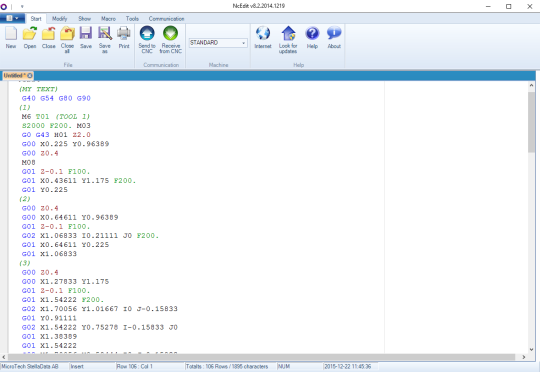Click the line 'M6 T01 (TOOL 1)'
540x372 pixels.
tap(56, 117)
